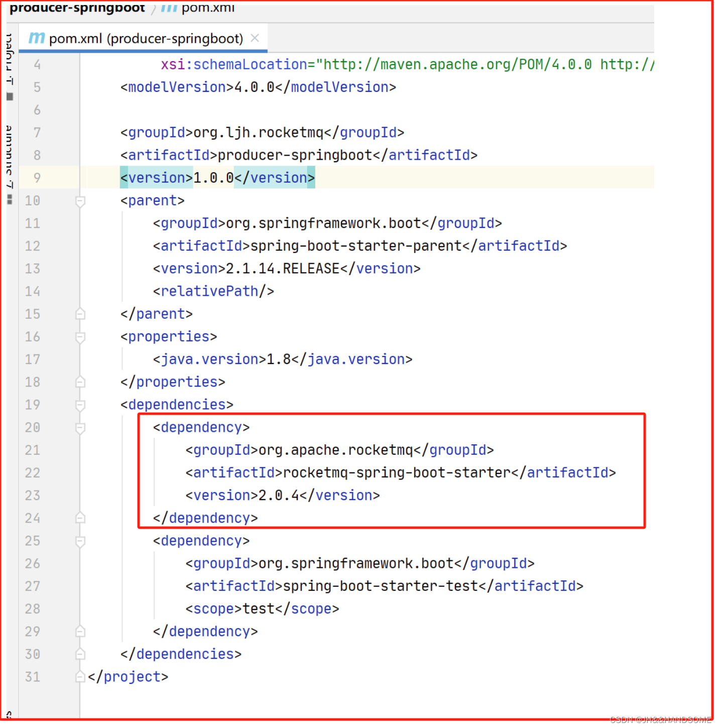Click line number 31 in the gutter
This screenshot has width=719, height=728.
[x=33, y=677]
